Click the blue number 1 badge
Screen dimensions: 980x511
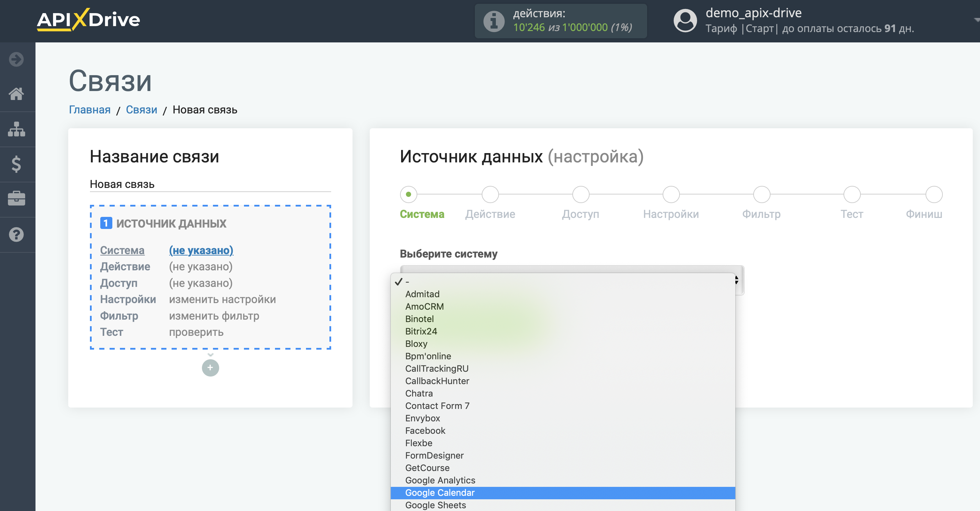tap(106, 223)
